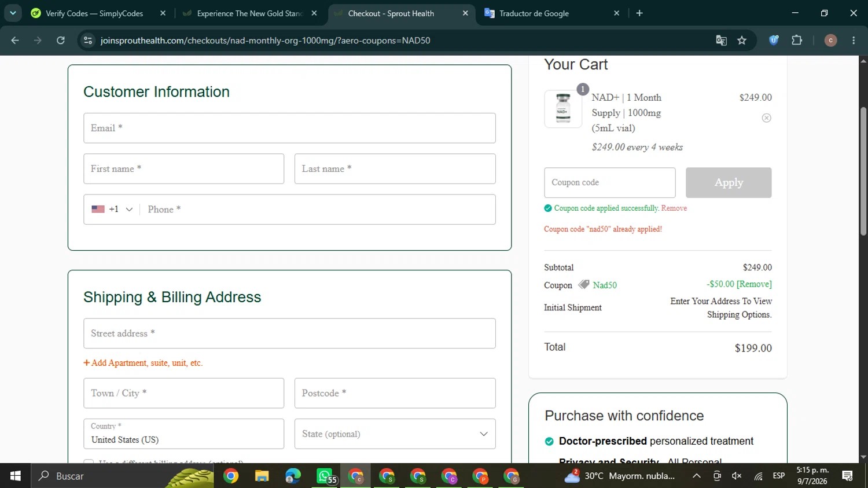Click the scrollbar up arrow

863,60
